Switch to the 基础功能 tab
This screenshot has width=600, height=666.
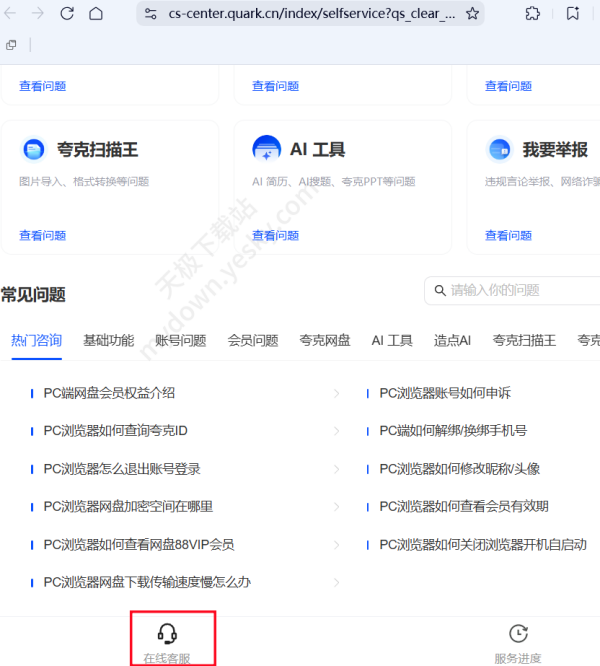[108, 340]
